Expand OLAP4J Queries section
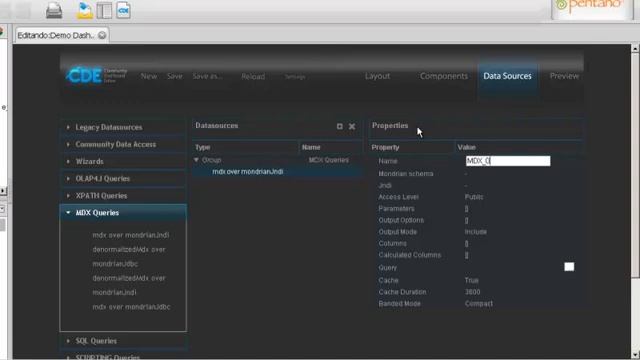640x360 pixels. point(123,179)
